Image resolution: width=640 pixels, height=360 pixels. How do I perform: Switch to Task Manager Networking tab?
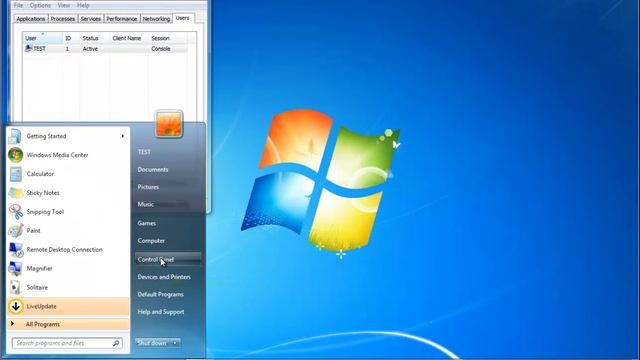(156, 19)
